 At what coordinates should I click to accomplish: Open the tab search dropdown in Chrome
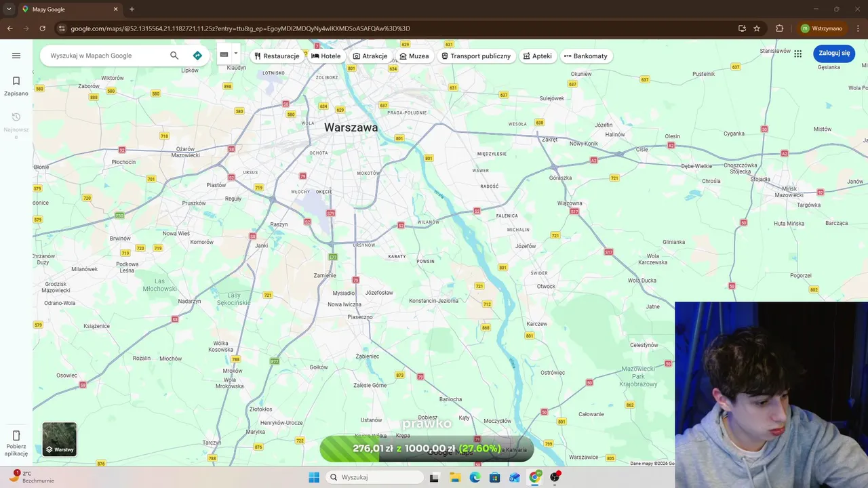click(9, 9)
